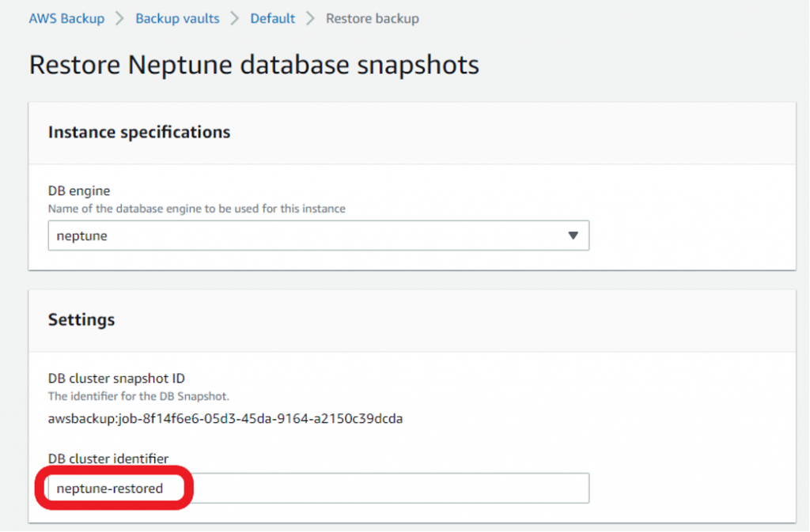Screen dimensions: 810x532
Task: Select the Restore backup breadcrumb entry
Action: [372, 18]
